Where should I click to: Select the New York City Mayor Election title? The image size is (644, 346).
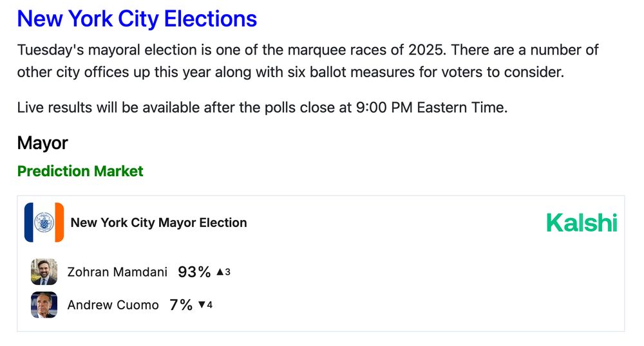pos(158,223)
